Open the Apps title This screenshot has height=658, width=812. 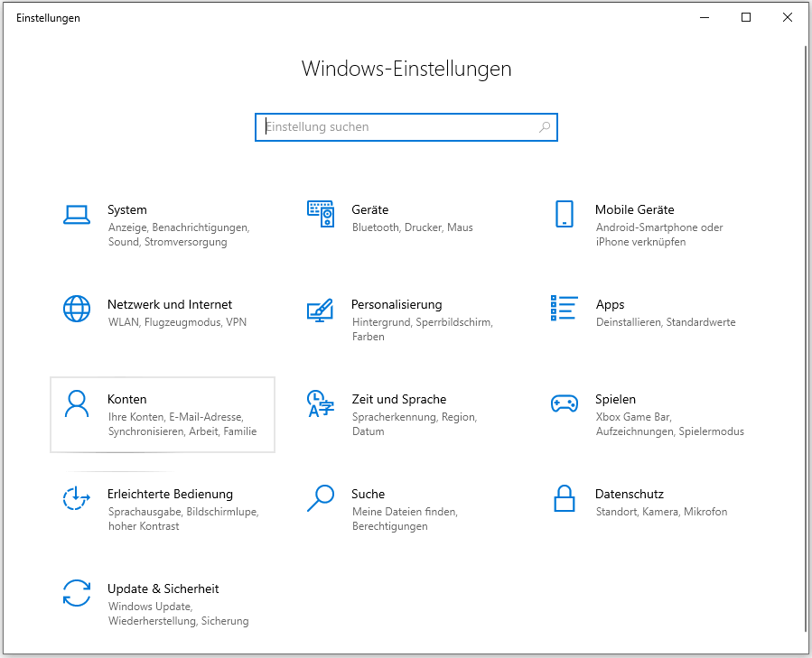(x=610, y=304)
